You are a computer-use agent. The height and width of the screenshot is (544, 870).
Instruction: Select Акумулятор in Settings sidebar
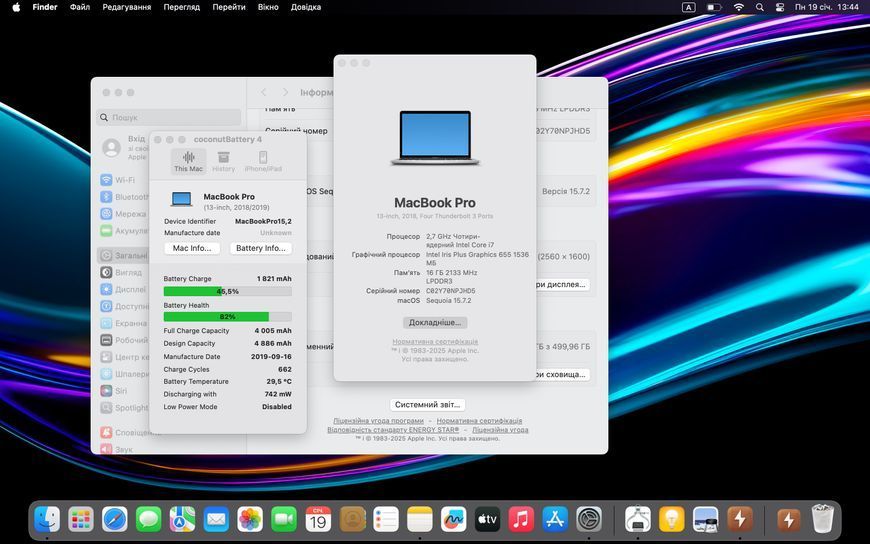[x=123, y=230]
